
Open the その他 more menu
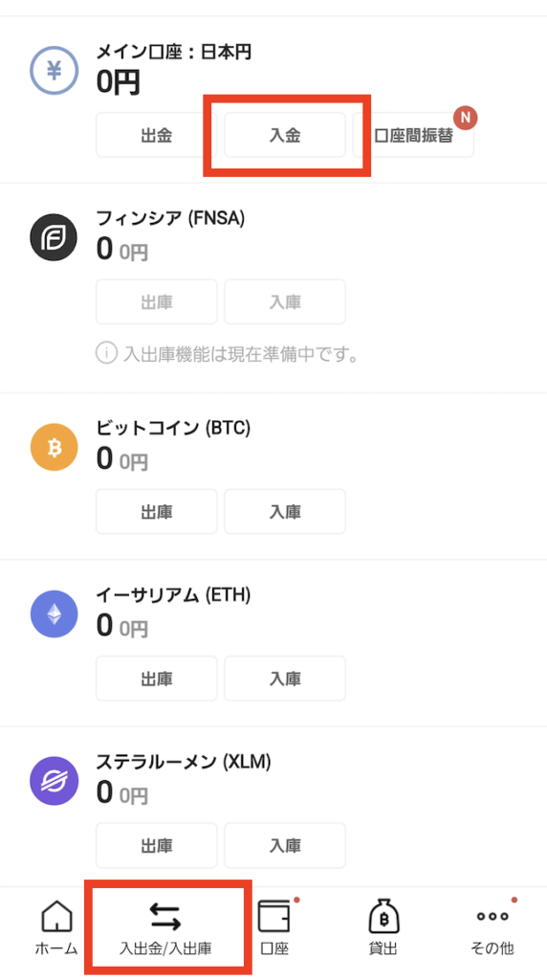pyautogui.click(x=492, y=928)
